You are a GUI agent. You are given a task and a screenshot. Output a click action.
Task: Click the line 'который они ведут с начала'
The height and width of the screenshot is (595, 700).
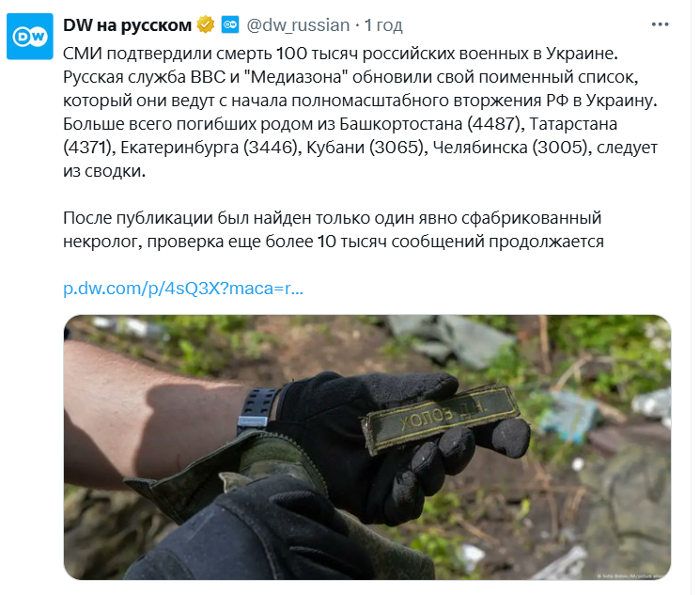360,101
